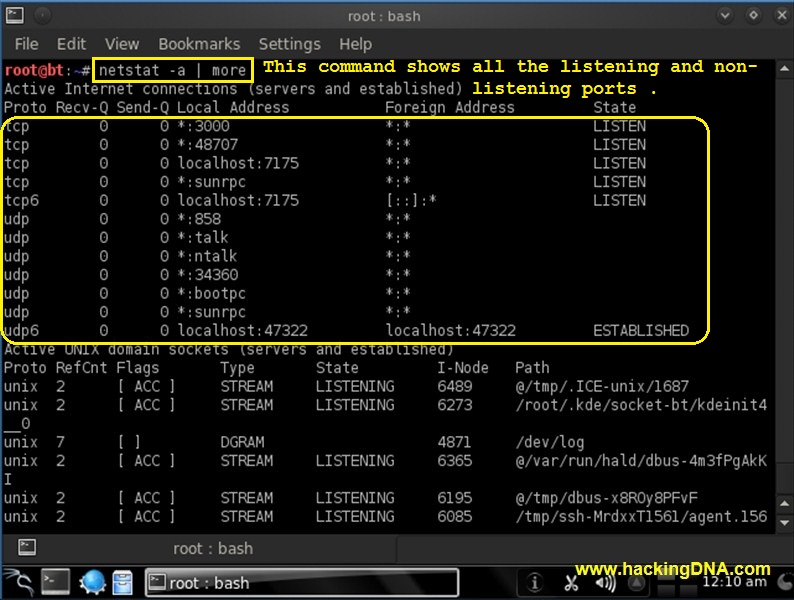Open the Edit menu

(71, 44)
